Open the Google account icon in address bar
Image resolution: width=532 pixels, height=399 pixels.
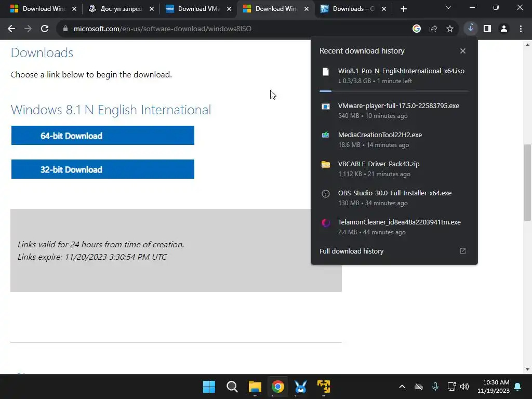click(416, 29)
